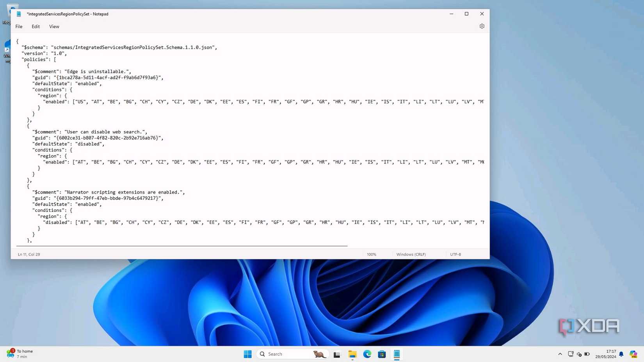Click the "version": "1.0" line

point(44,53)
